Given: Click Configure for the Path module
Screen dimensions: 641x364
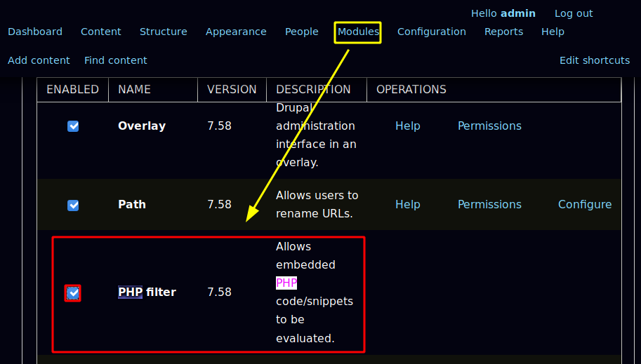Looking at the screenshot, I should [585, 205].
